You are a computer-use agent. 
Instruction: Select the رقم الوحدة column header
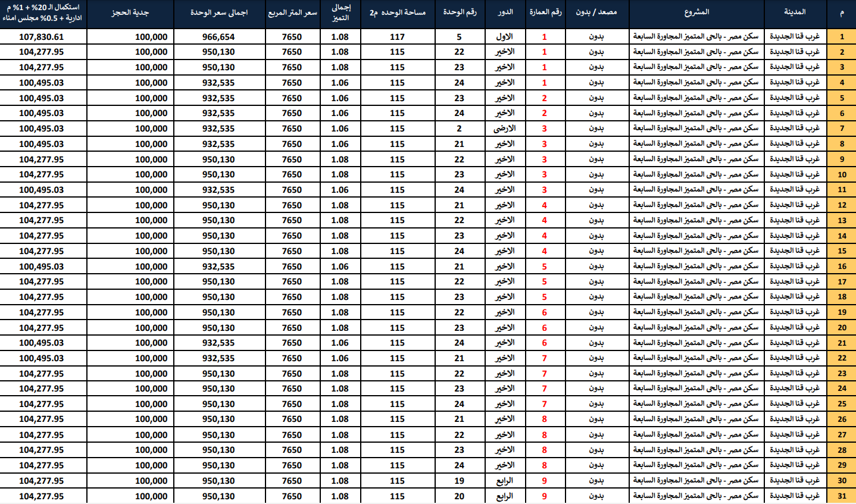coord(459,12)
